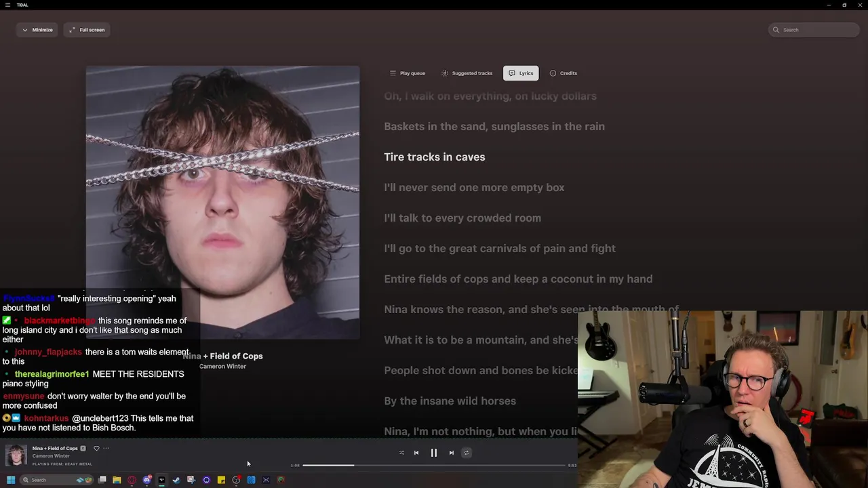Screen dimensions: 868x488
Task: Jump to lyric 'By the insane wild horses'
Action: [450, 401]
